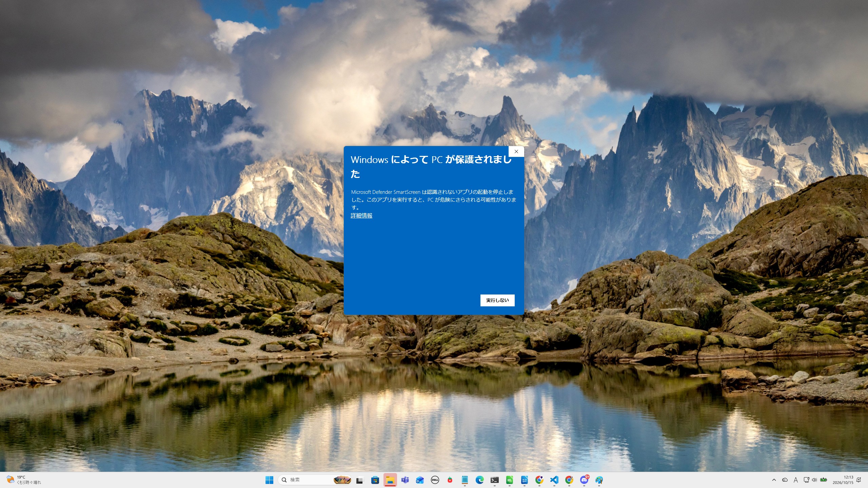The width and height of the screenshot is (868, 488).
Task: Open the Windows Start menu
Action: 270,480
